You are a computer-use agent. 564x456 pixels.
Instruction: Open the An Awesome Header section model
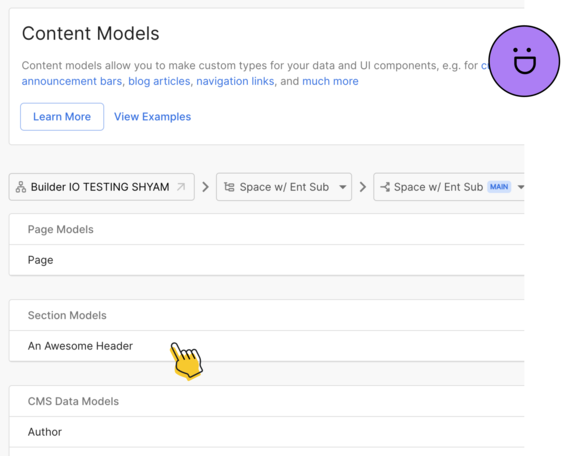(x=267, y=346)
